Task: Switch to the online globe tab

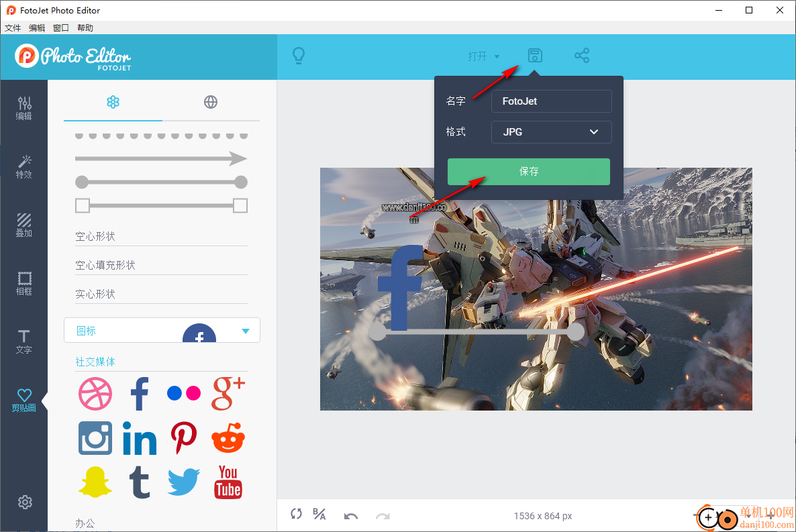Action: (211, 102)
